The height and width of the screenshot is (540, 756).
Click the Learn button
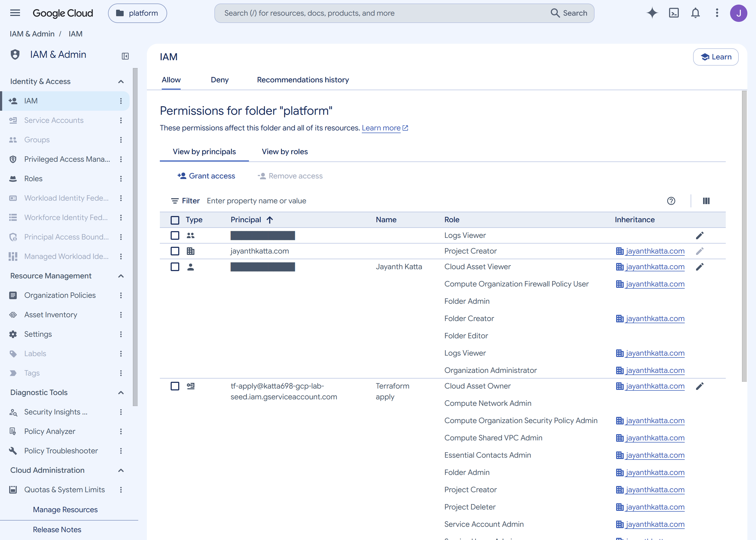[715, 57]
